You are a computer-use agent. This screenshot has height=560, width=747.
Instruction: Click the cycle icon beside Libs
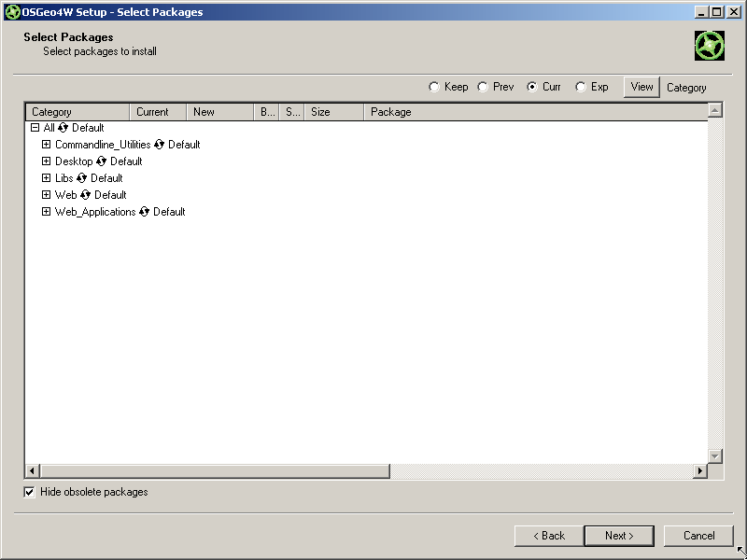[81, 178]
